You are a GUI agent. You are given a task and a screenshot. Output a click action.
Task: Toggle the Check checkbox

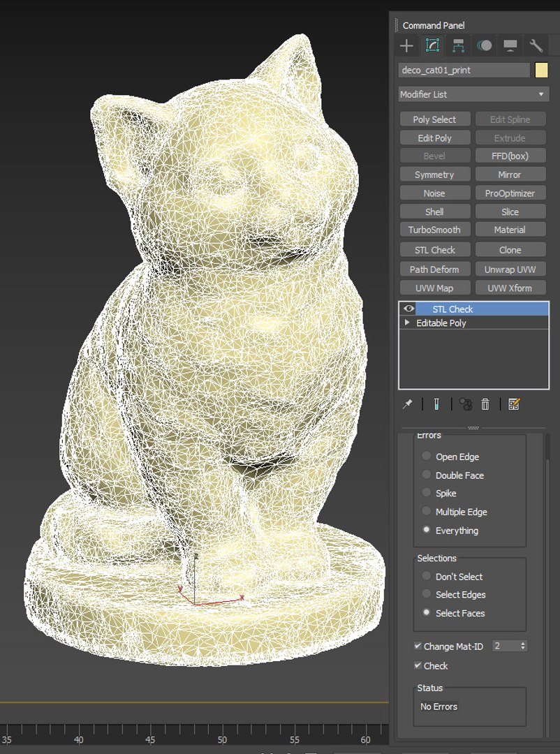click(x=418, y=665)
